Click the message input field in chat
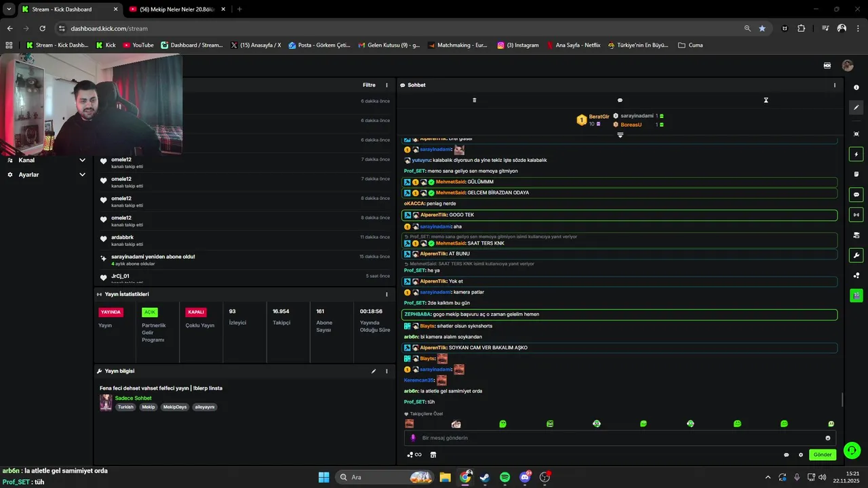 tap(620, 438)
